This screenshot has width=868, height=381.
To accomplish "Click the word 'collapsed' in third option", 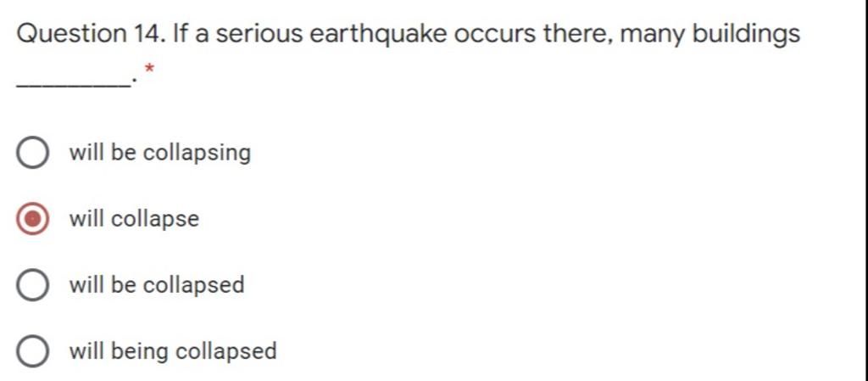I will [194, 285].
